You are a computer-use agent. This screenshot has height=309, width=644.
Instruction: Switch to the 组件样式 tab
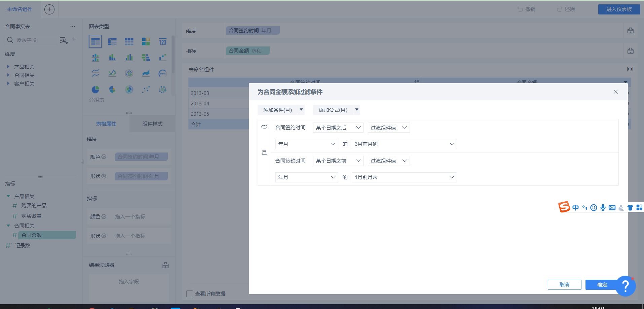[x=152, y=124]
